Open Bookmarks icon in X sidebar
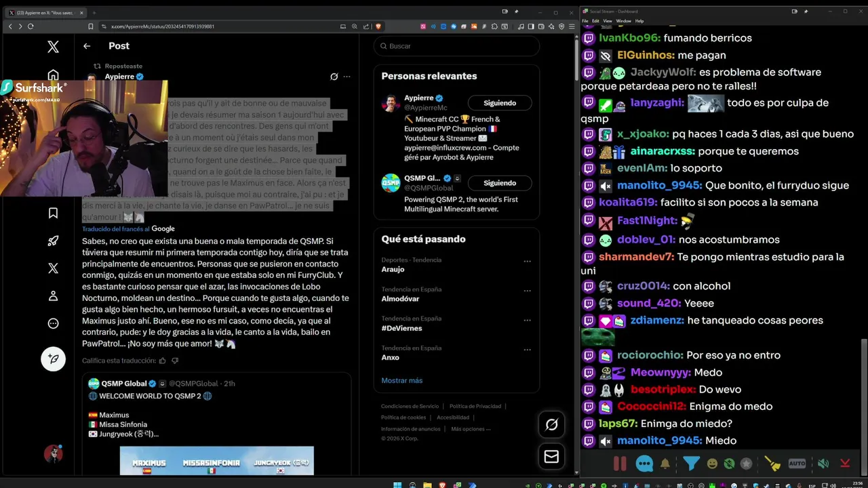The image size is (868, 488). click(53, 213)
